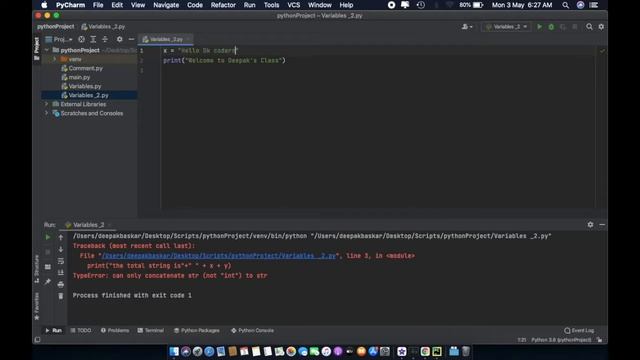Select Variables_2.py in project tree
The width and height of the screenshot is (640, 360).
coord(85,95)
